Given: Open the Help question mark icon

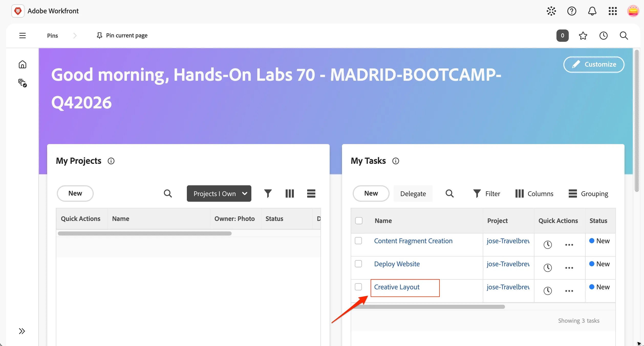Looking at the screenshot, I should pyautogui.click(x=572, y=11).
